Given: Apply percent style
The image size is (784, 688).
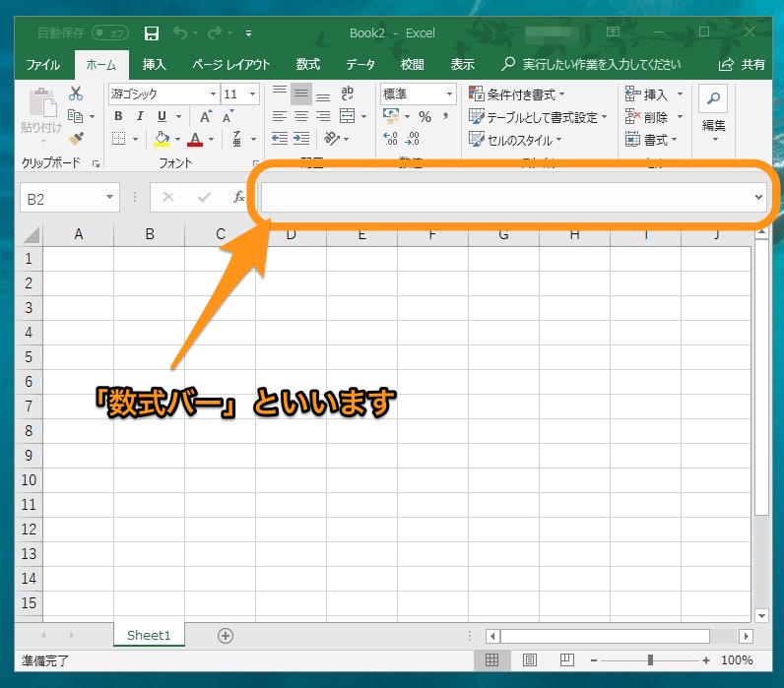Looking at the screenshot, I should pos(425,116).
